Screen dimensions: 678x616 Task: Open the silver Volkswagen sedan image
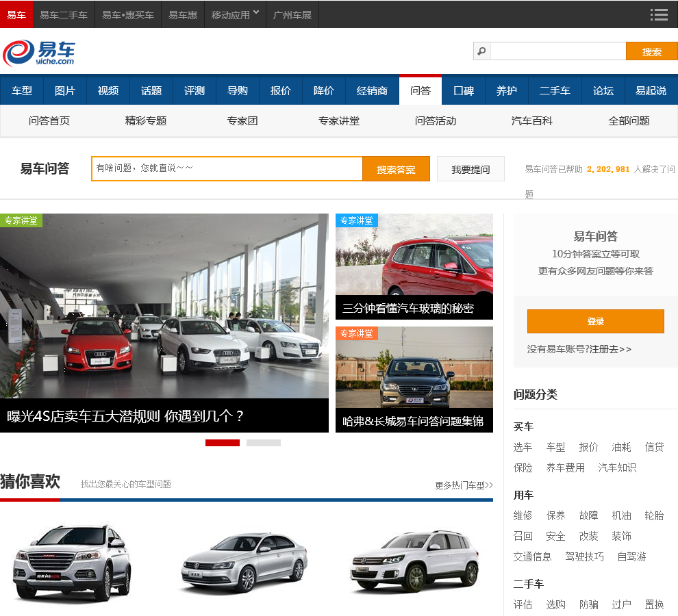tap(244, 563)
